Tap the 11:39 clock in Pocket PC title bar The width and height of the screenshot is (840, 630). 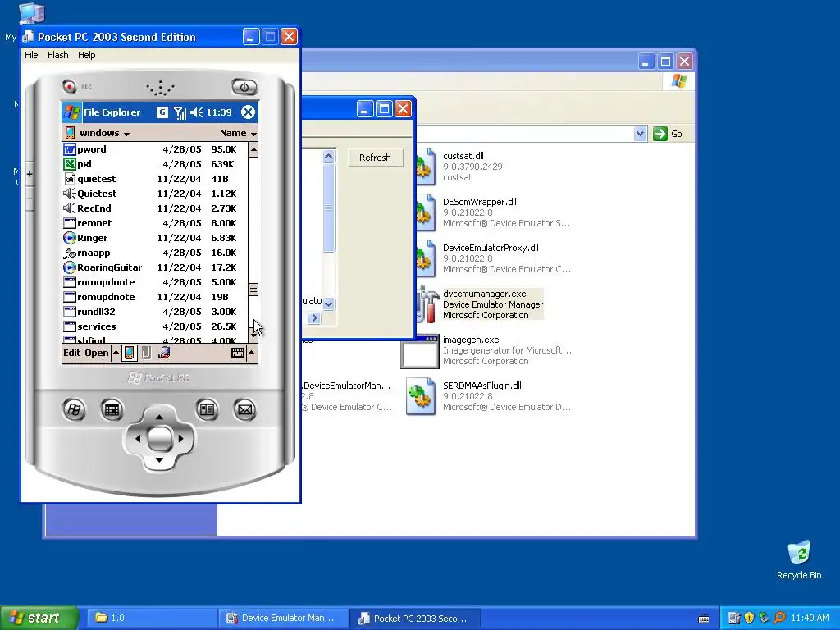[x=219, y=112]
